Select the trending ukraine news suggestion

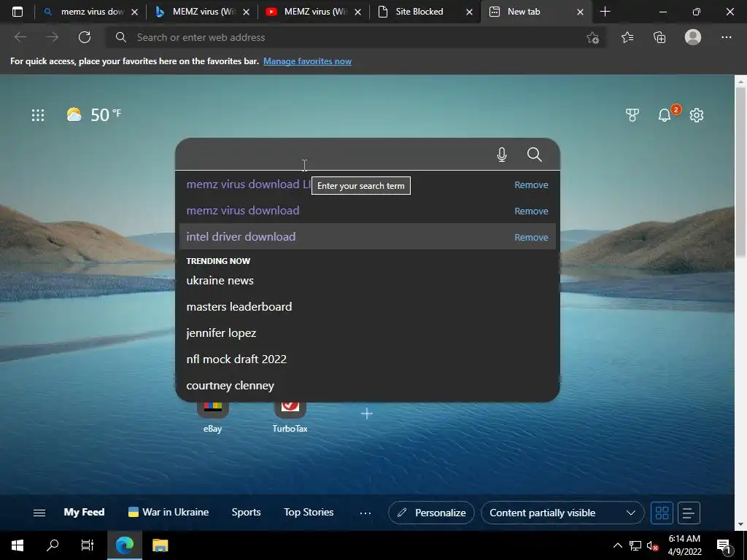point(368,281)
